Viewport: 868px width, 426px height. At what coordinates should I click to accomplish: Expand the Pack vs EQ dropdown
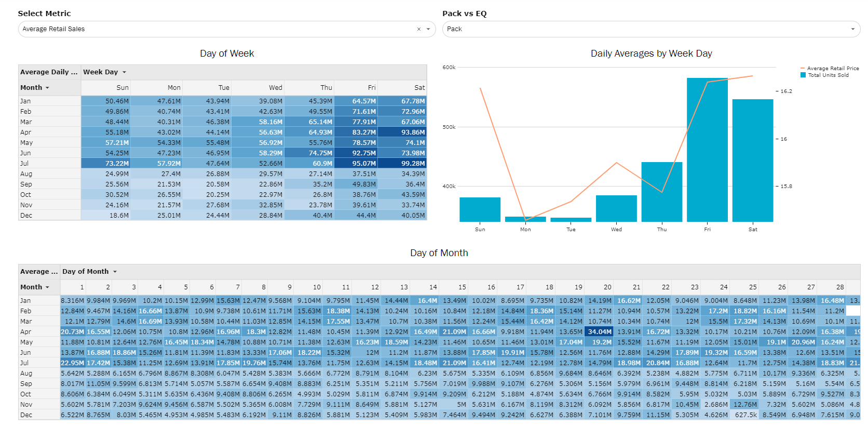852,29
